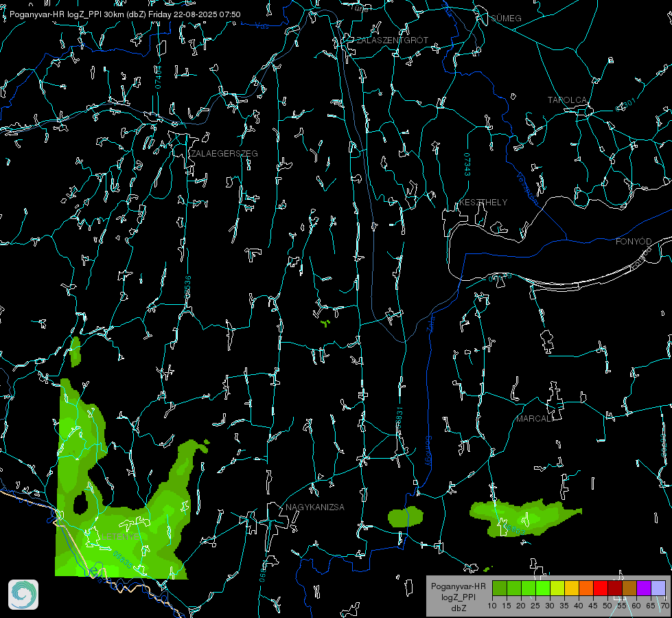Click the small oval echo east of Nagykanizsa
This screenshot has height=618, width=672.
point(405,516)
